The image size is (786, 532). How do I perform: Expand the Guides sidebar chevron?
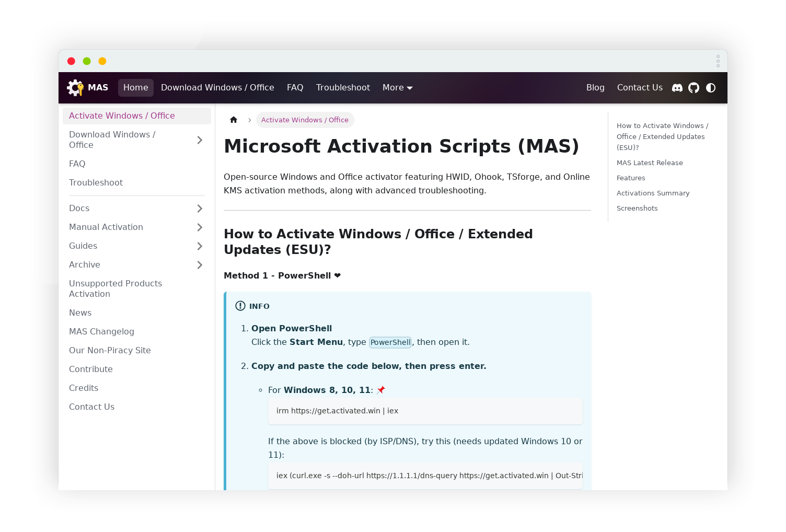pos(200,246)
